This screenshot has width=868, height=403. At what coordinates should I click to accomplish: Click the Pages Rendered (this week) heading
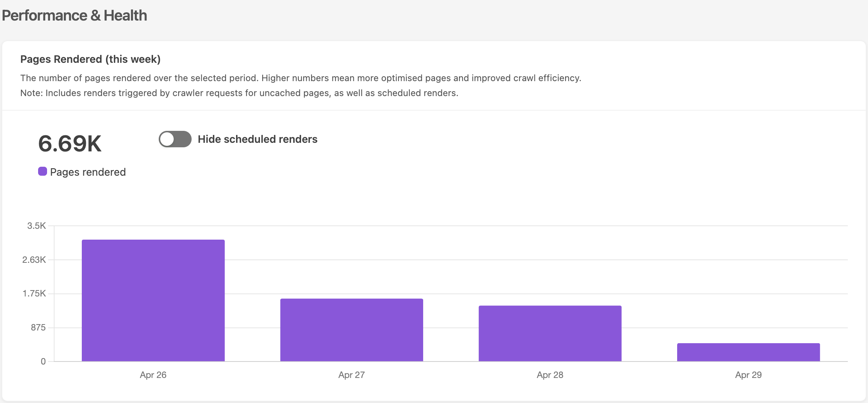[90, 59]
